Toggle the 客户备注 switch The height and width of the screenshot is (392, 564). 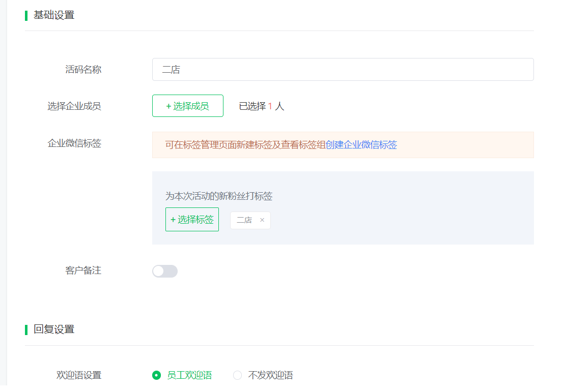click(x=165, y=271)
